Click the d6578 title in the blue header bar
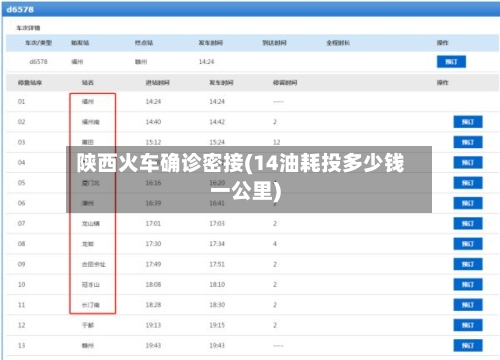Image resolution: width=500 pixels, height=360 pixels. [x=20, y=9]
